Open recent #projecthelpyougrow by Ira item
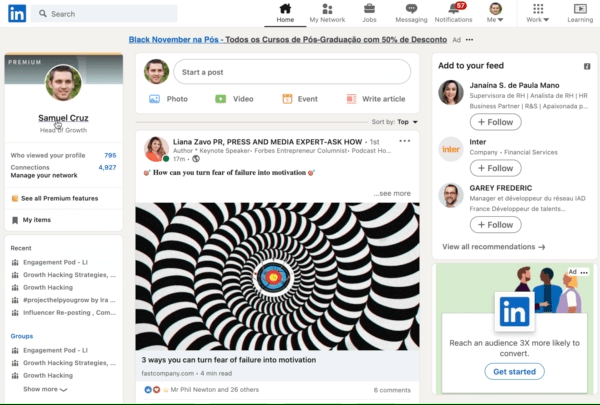Viewport: 600px width, 405px height. coord(64,300)
